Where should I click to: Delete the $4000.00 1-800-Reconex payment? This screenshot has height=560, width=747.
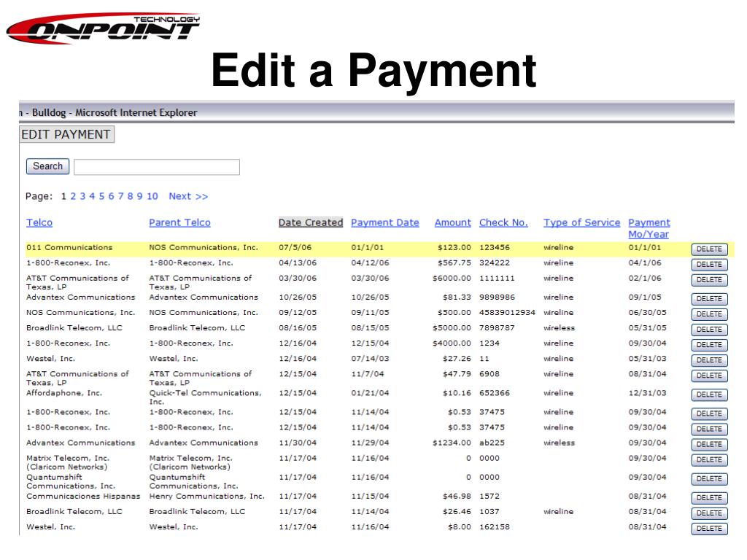pos(709,344)
